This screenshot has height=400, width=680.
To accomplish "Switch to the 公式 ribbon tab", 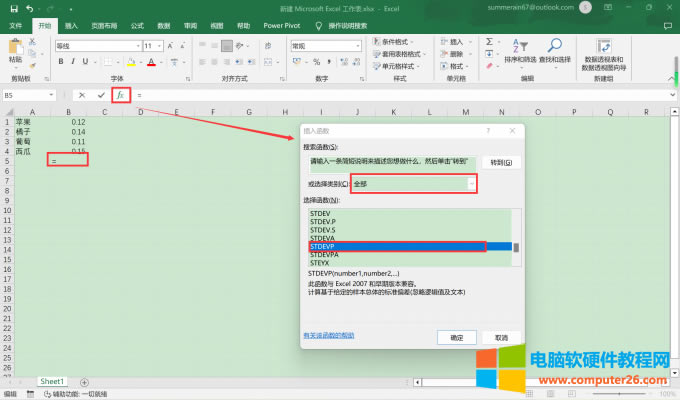I will (136, 24).
